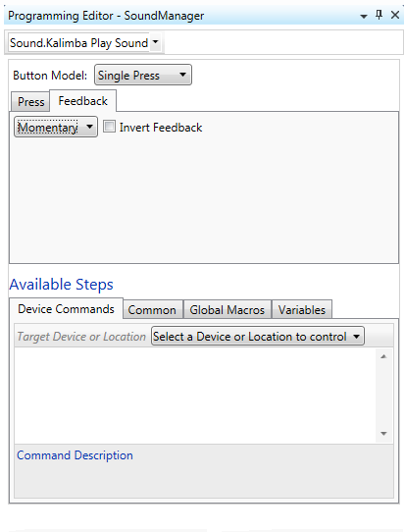The image size is (405, 532).
Task: Click the Available Steps heading
Action: (x=62, y=285)
